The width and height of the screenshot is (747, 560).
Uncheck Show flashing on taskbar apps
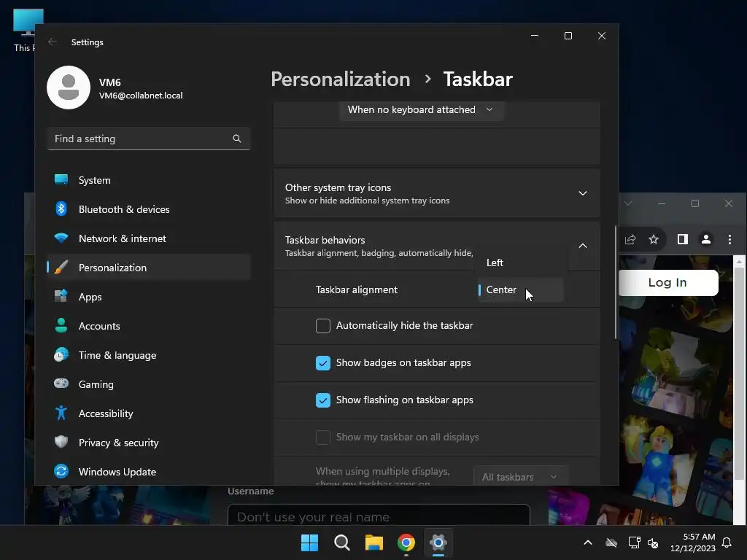pos(323,400)
